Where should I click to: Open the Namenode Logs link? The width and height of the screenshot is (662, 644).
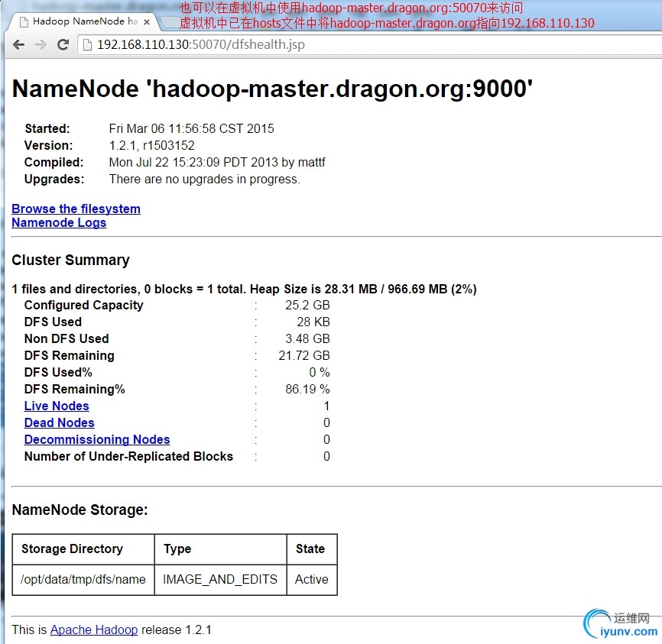coord(59,222)
